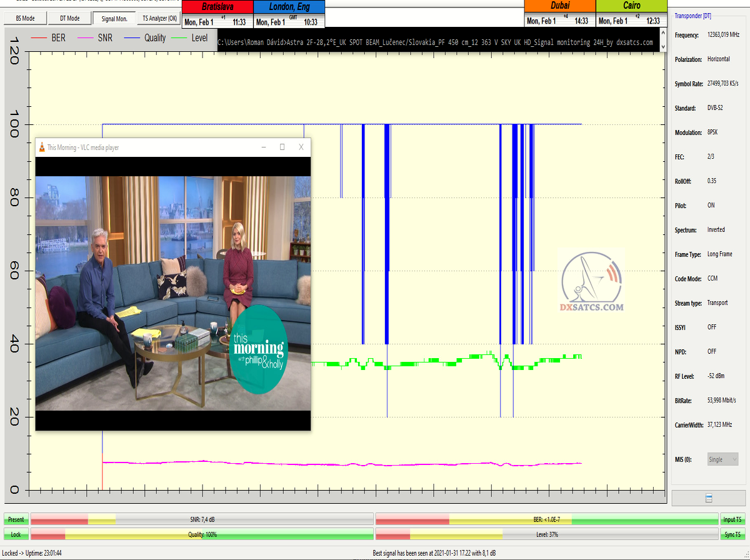Maximize the VLC media player window
The height and width of the screenshot is (560, 750).
pyautogui.click(x=282, y=147)
